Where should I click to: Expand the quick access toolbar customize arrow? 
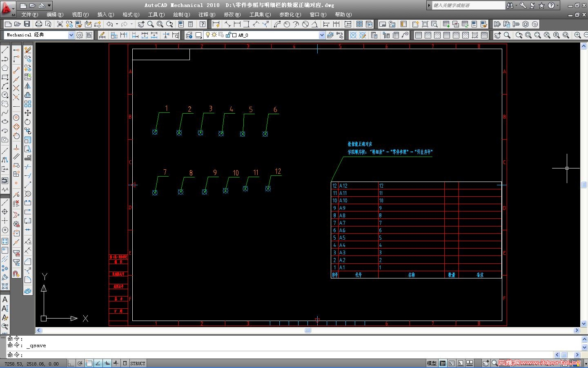[49, 5]
